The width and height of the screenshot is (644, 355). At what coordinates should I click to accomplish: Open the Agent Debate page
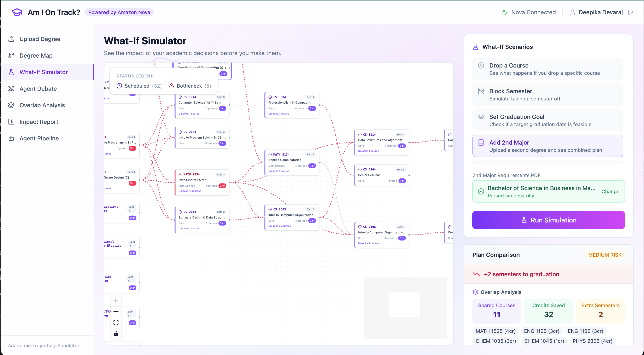tap(38, 89)
